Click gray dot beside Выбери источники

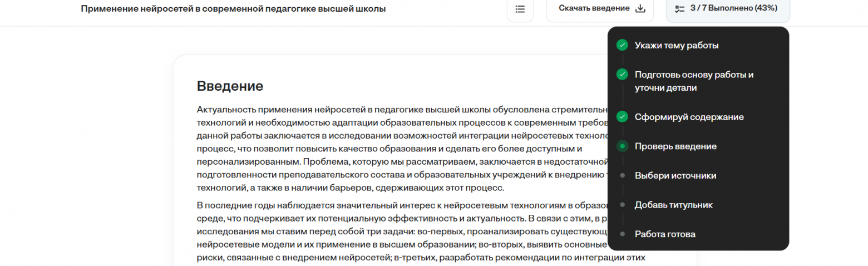pyautogui.click(x=622, y=176)
